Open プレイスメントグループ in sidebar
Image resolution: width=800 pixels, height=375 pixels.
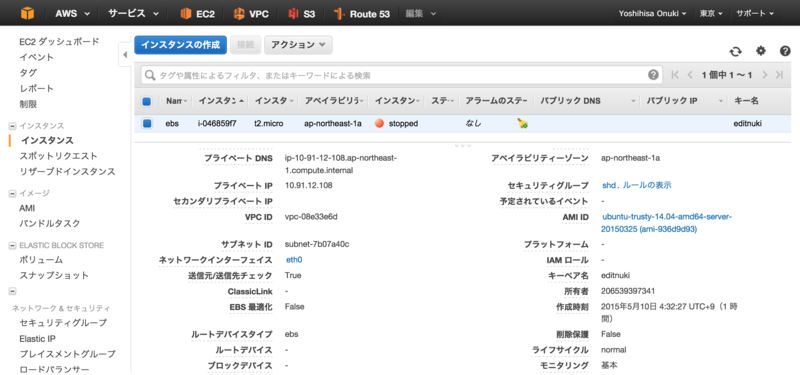pyautogui.click(x=67, y=354)
